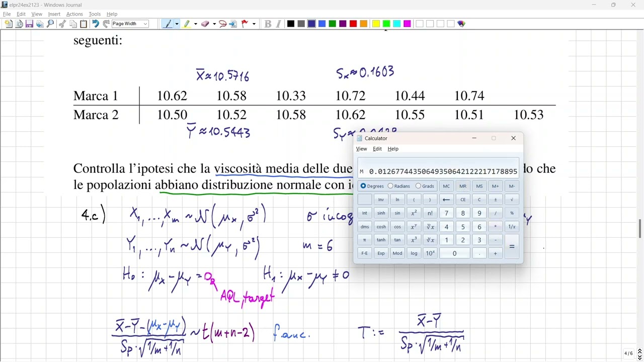Screen dimensions: 644x362
Task: Open the Actions menu in Journal
Action: click(x=74, y=14)
